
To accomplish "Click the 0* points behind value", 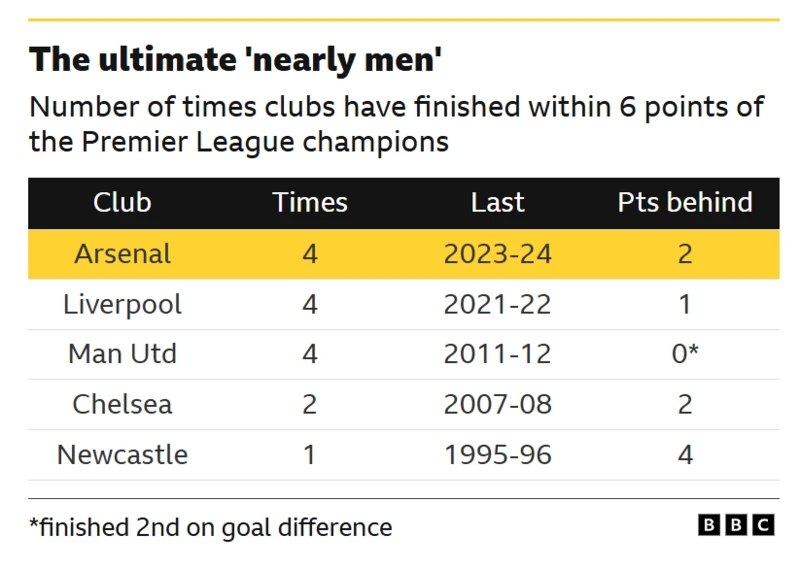I will pyautogui.click(x=685, y=354).
